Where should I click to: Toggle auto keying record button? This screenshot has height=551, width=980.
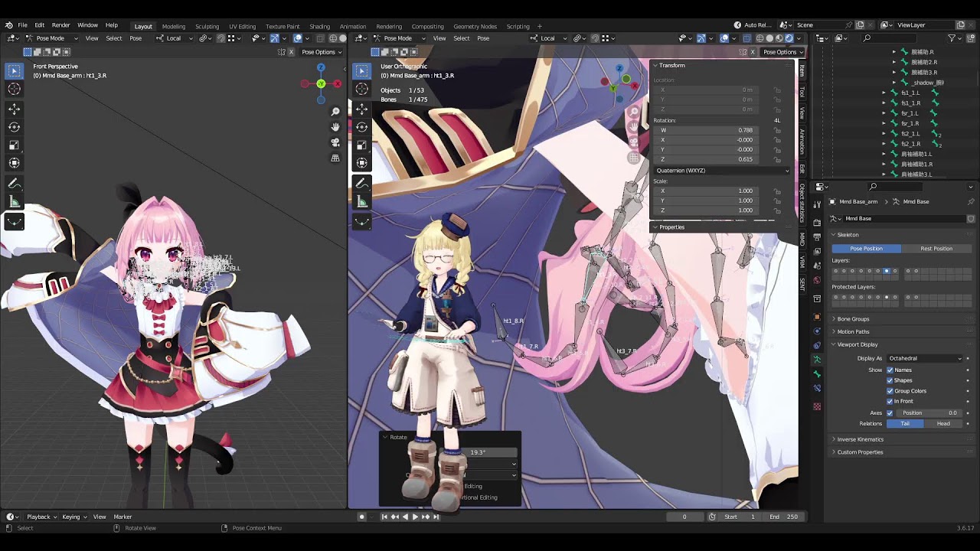(x=362, y=517)
